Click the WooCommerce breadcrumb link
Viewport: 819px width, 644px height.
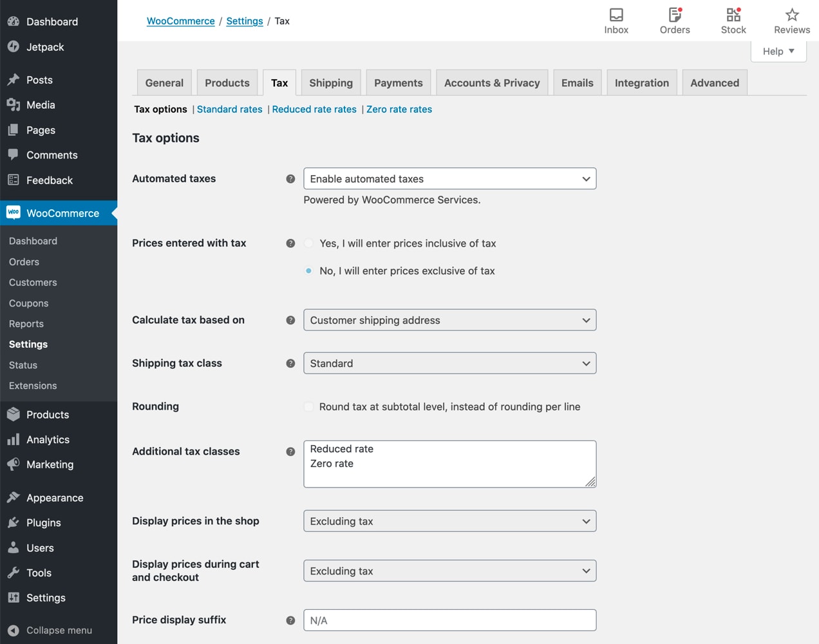[180, 21]
